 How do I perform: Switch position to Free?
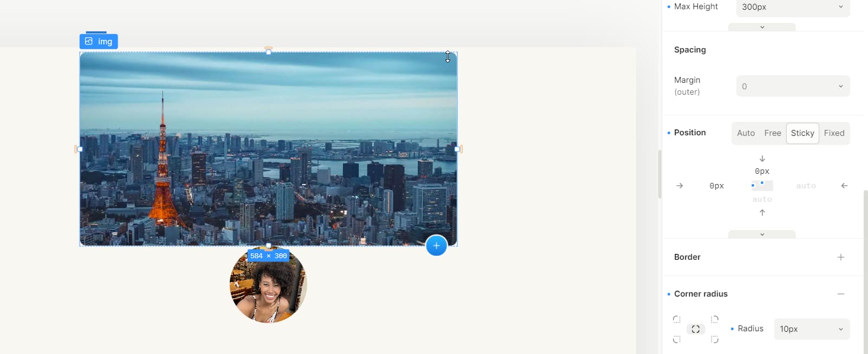(772, 133)
